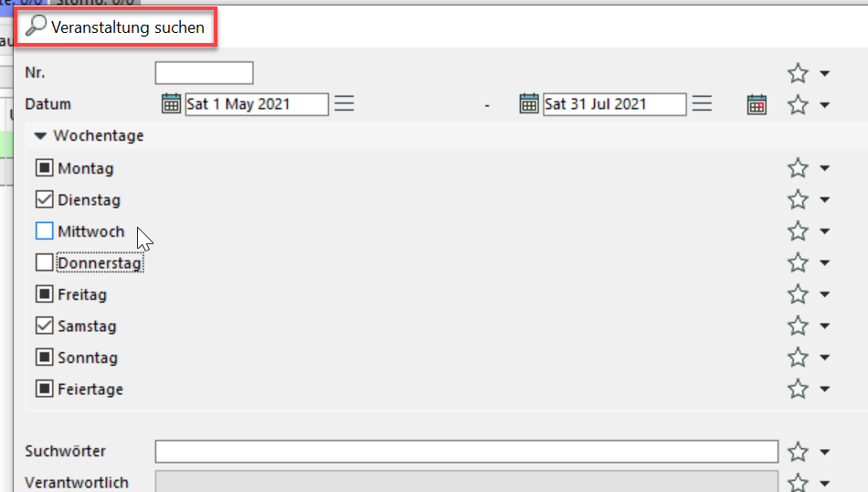This screenshot has width=868, height=492.
Task: Click favorite star for Datum row
Action: pos(798,105)
